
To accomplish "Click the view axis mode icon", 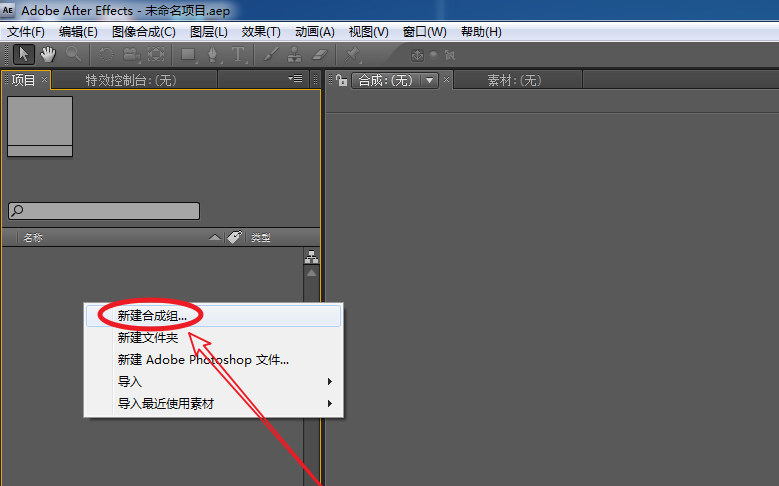I will click(x=450, y=55).
